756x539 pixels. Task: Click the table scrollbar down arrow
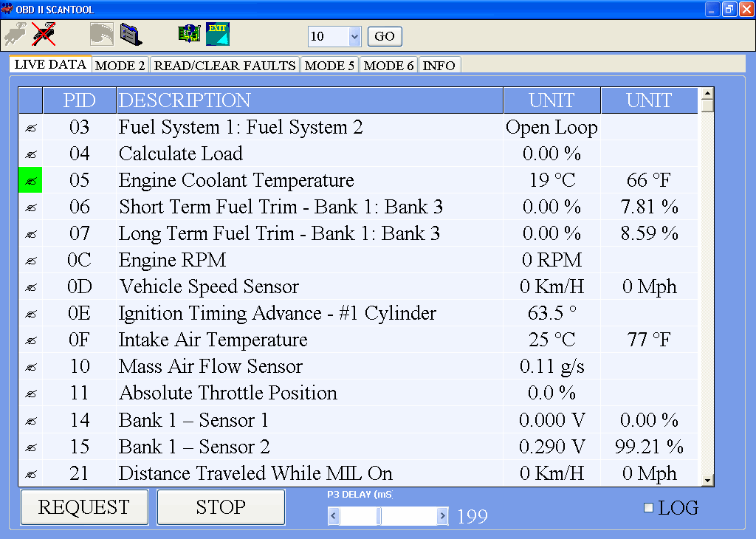coord(707,480)
